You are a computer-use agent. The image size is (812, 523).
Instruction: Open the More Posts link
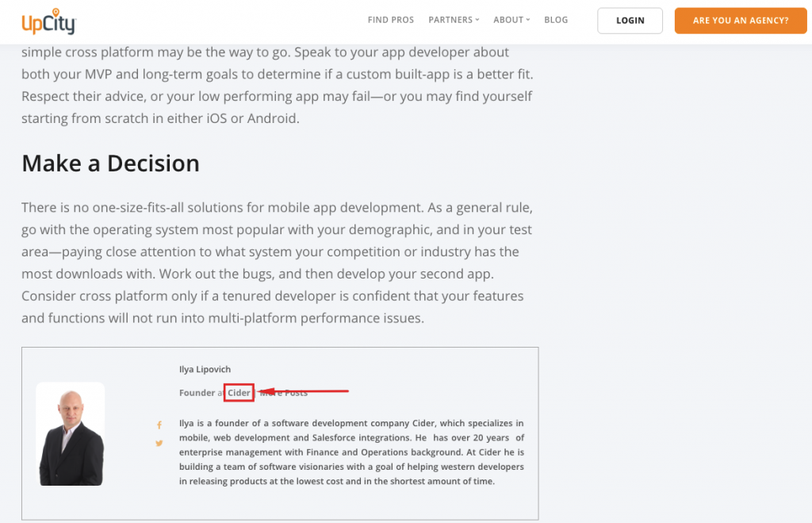[x=283, y=393]
